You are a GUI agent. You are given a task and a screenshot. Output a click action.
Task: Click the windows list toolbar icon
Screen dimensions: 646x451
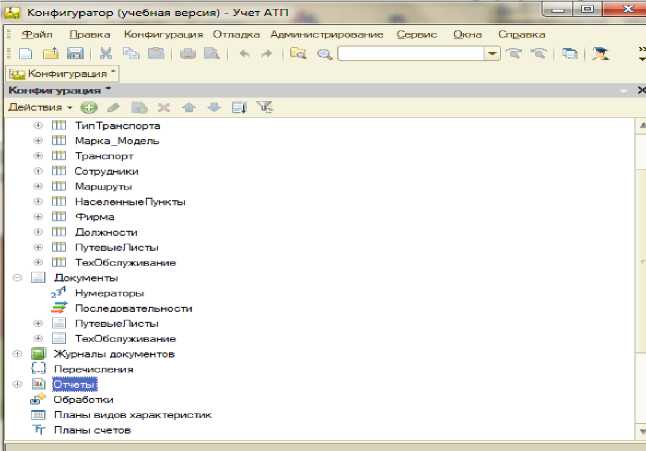[x=570, y=54]
